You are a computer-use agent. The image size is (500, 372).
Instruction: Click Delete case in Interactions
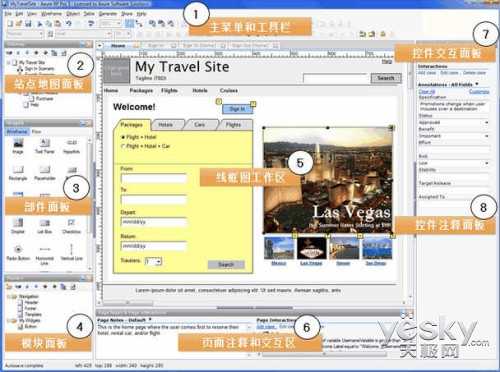[474, 73]
